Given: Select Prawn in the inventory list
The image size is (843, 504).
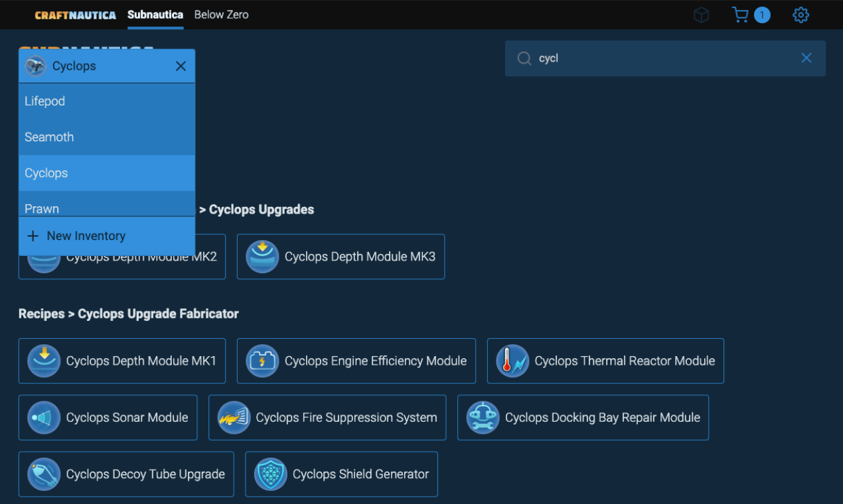Looking at the screenshot, I should coord(107,204).
